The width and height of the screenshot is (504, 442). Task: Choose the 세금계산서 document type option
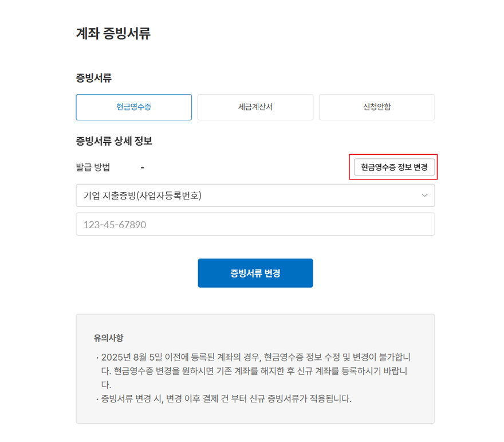255,107
